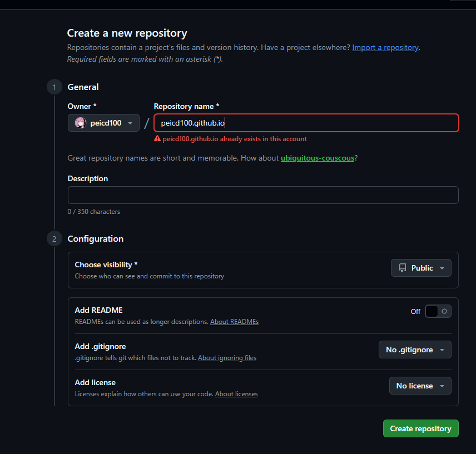Click the Off label beside README switch
The height and width of the screenshot is (454, 476).
click(415, 312)
